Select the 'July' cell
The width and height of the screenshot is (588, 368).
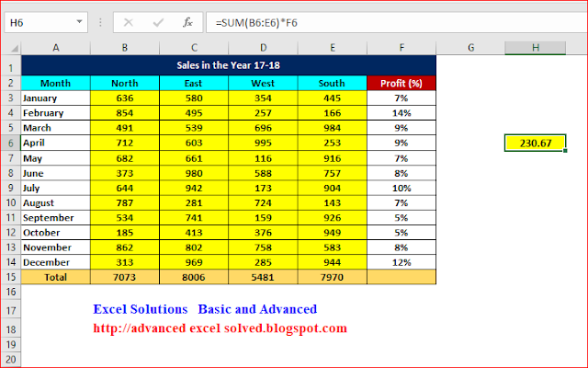pos(56,188)
